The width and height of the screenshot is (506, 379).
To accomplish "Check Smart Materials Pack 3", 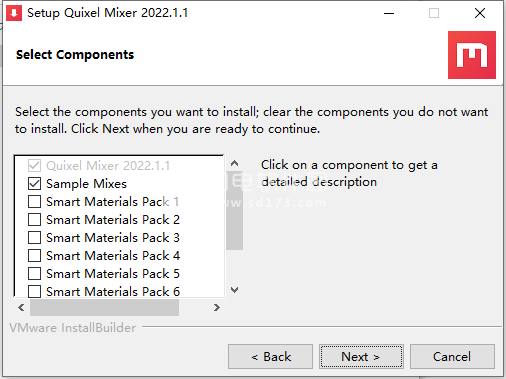I will tap(35, 238).
